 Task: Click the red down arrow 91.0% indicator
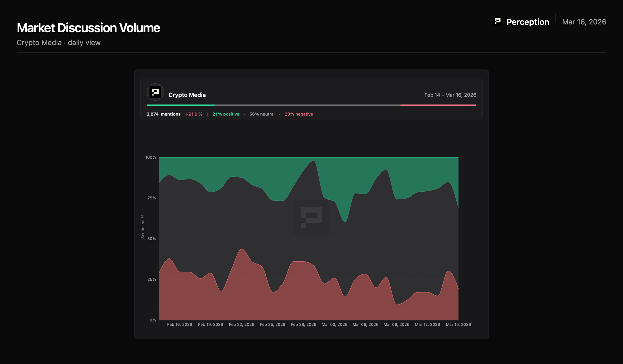pyautogui.click(x=194, y=114)
